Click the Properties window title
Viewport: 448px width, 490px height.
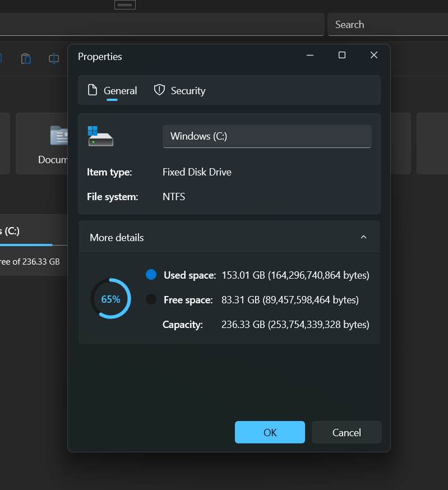tap(100, 57)
